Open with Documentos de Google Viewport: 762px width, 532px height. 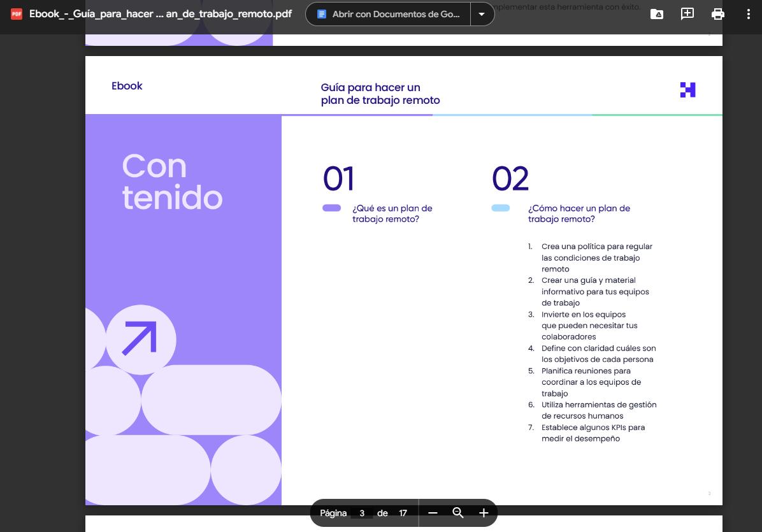point(387,13)
